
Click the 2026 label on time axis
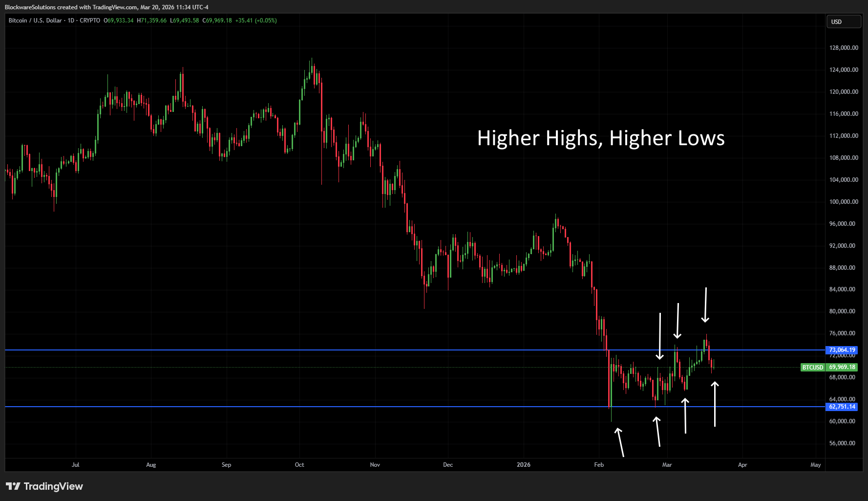[x=524, y=465]
